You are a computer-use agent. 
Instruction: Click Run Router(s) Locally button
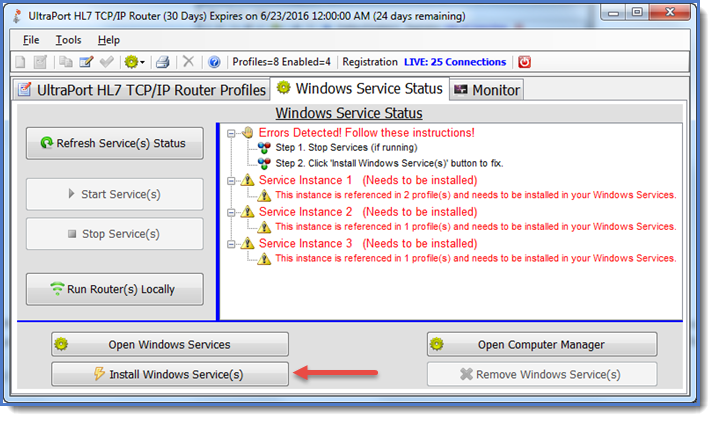tap(114, 290)
